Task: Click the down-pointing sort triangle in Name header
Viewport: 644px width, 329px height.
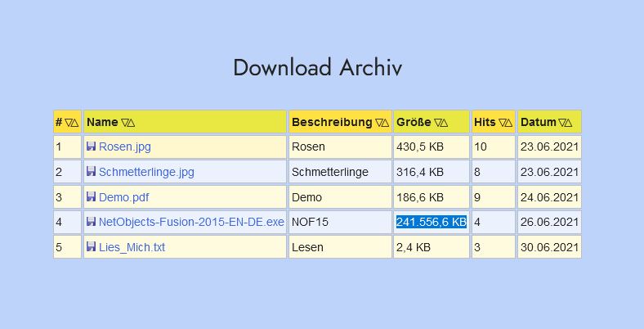Action: (x=125, y=123)
